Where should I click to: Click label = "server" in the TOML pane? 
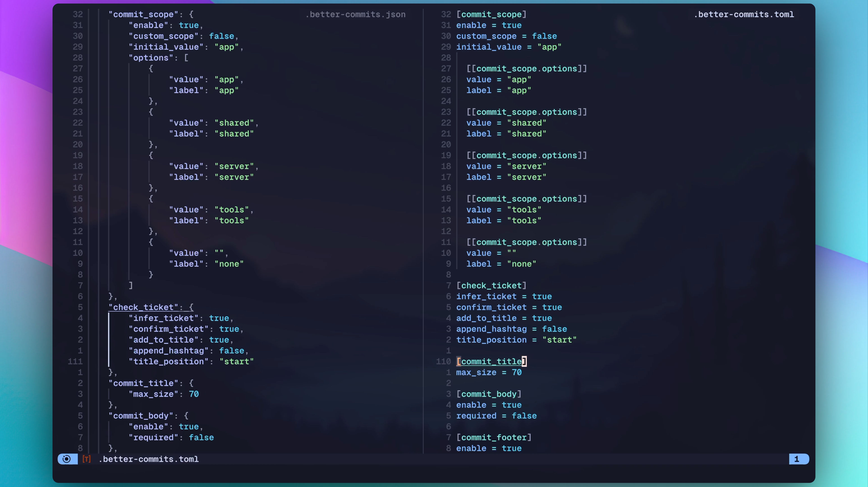[x=506, y=177]
